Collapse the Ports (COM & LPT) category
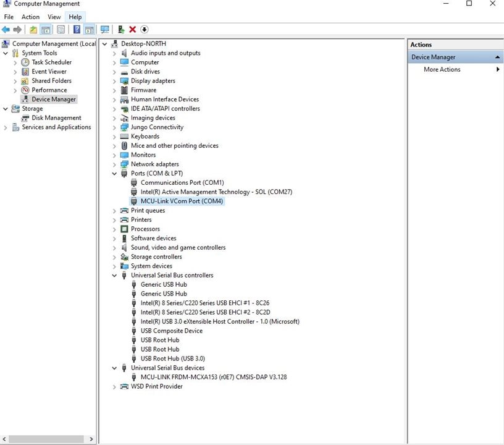Image resolution: width=504 pixels, height=445 pixels. click(x=114, y=174)
